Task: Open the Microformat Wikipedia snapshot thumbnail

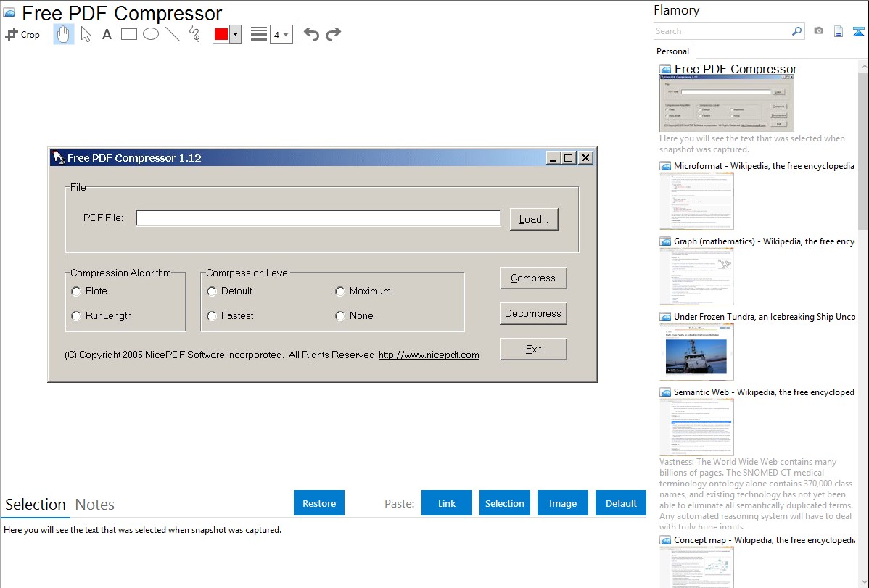Action: (x=696, y=201)
